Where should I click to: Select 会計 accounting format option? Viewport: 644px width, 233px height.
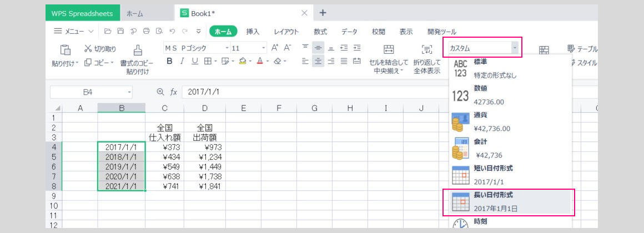tap(511, 148)
